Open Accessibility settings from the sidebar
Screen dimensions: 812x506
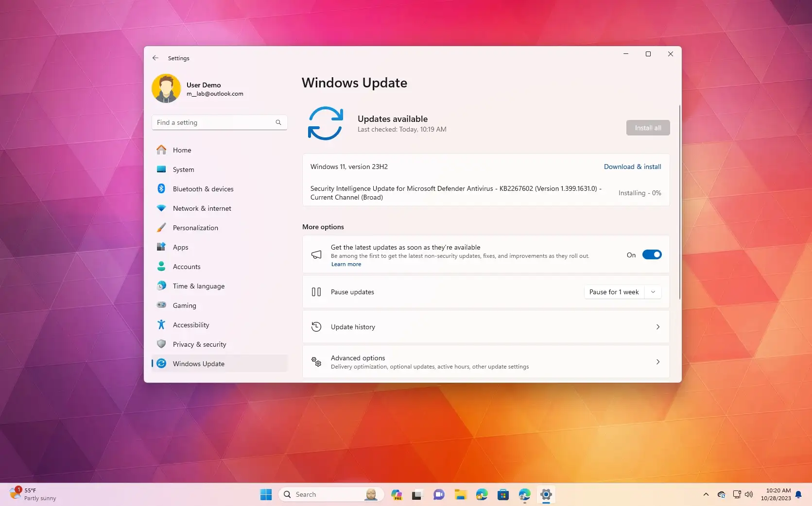pyautogui.click(x=190, y=324)
